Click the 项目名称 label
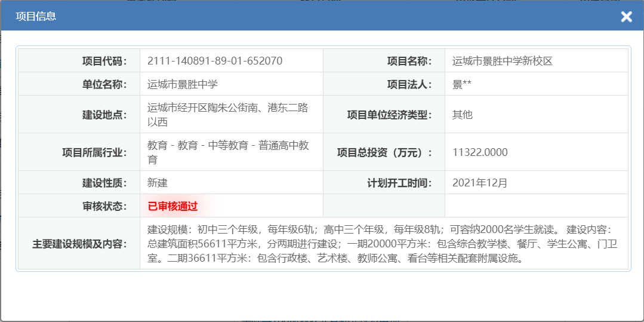Screen dimensions: 644x322 [409, 61]
